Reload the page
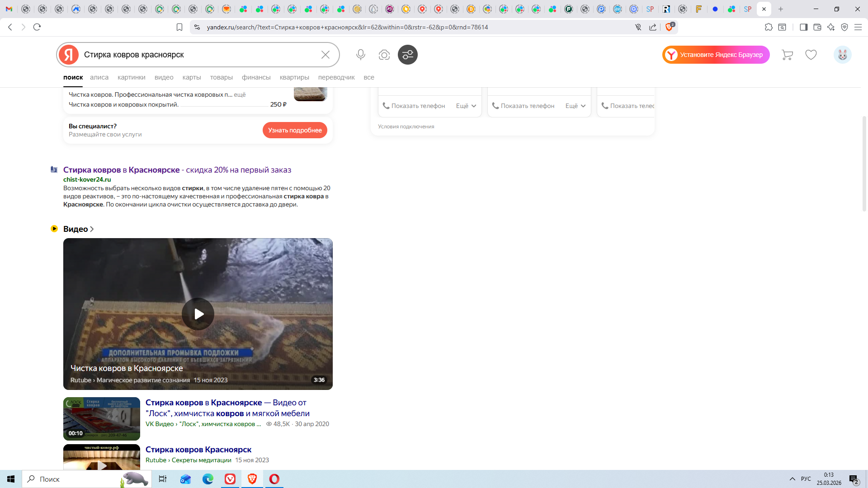868x488 pixels. (37, 27)
